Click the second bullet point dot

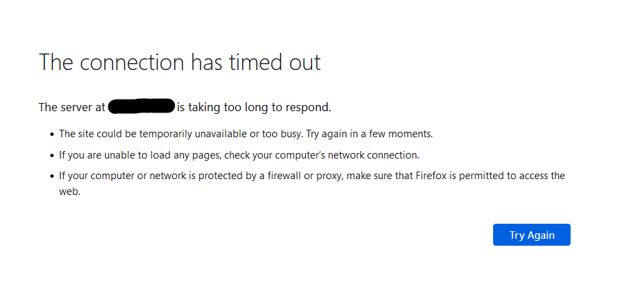(x=51, y=155)
